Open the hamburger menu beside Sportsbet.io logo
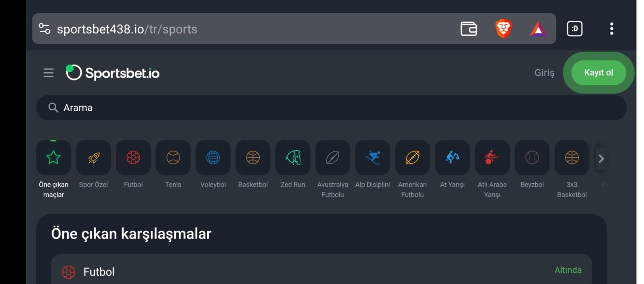Viewport: 644px width, 284px height. pos(49,73)
